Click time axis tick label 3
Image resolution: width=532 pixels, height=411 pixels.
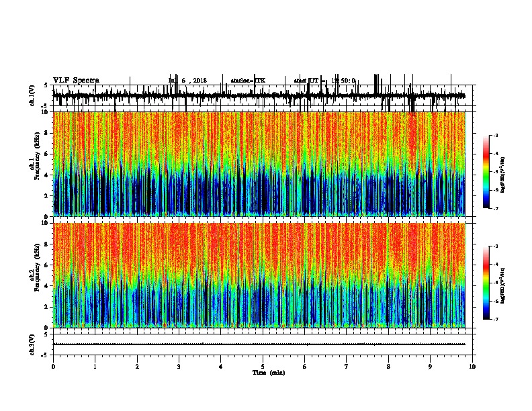pos(179,367)
